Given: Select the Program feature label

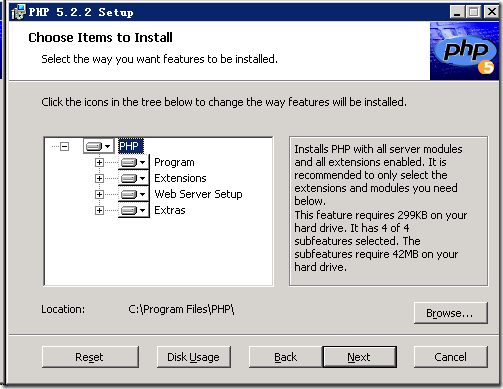Looking at the screenshot, I should point(174,162).
